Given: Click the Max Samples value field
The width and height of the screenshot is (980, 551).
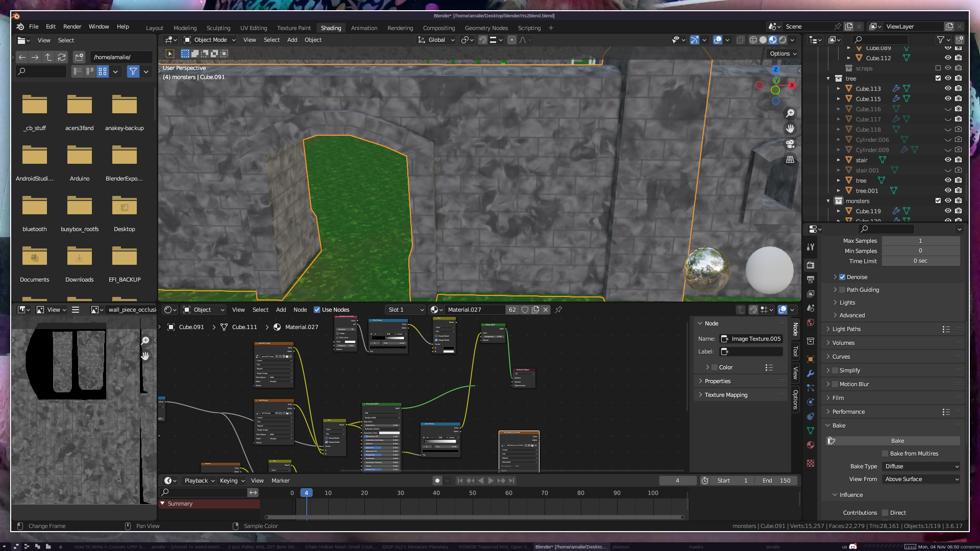Looking at the screenshot, I should pyautogui.click(x=920, y=241).
